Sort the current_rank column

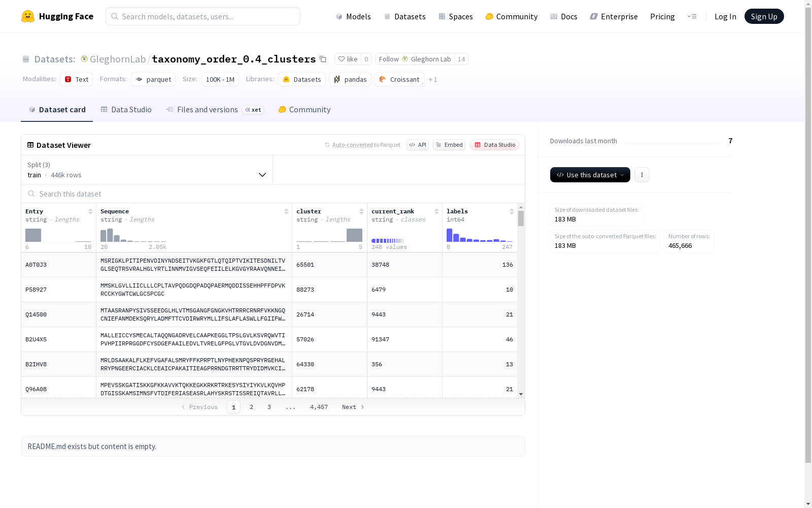click(x=436, y=211)
